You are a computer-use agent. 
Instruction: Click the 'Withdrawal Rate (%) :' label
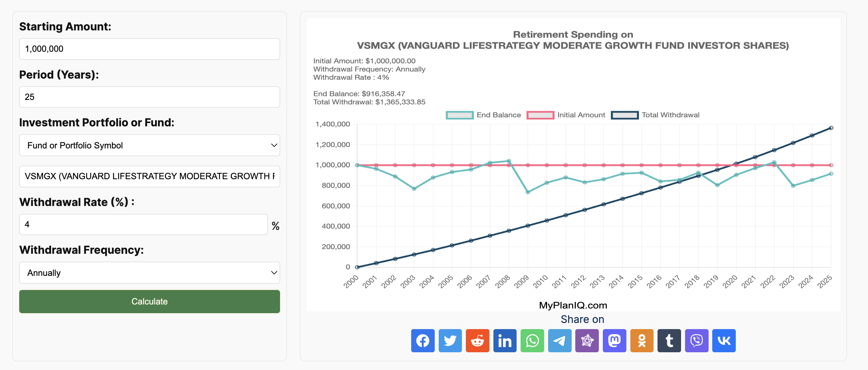tap(77, 202)
